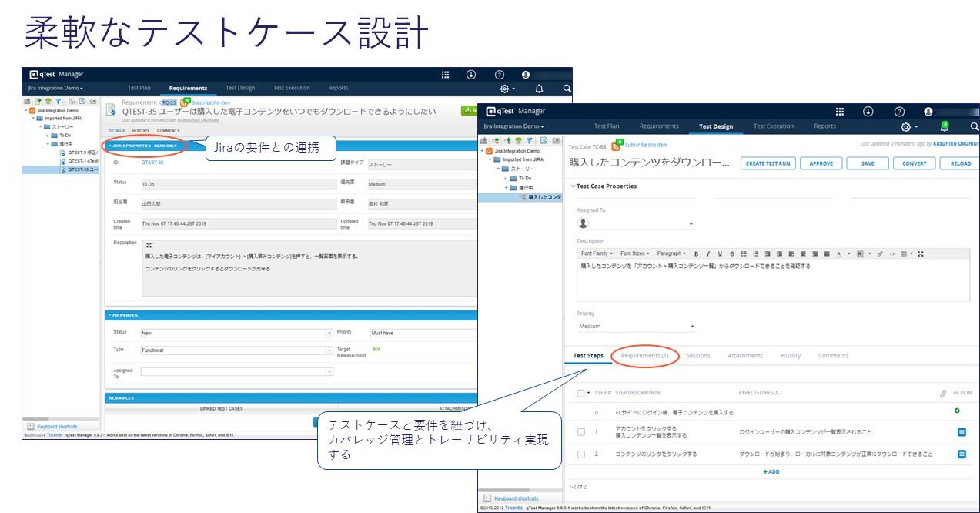Open settings gear in front Test Design window
The image size is (980, 513).
pos(906,127)
